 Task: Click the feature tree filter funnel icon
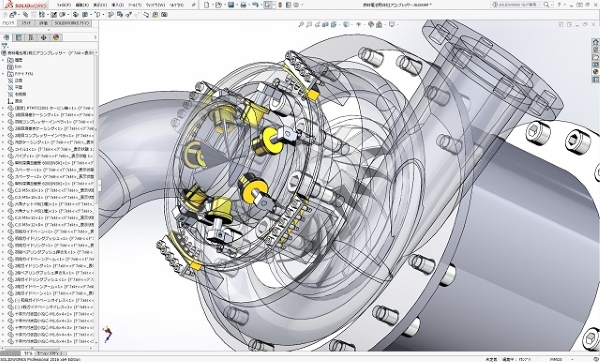click(5, 46)
